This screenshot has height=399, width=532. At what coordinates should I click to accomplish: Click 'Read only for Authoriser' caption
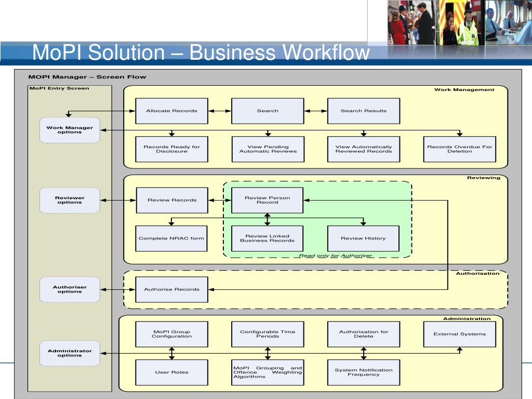335,256
